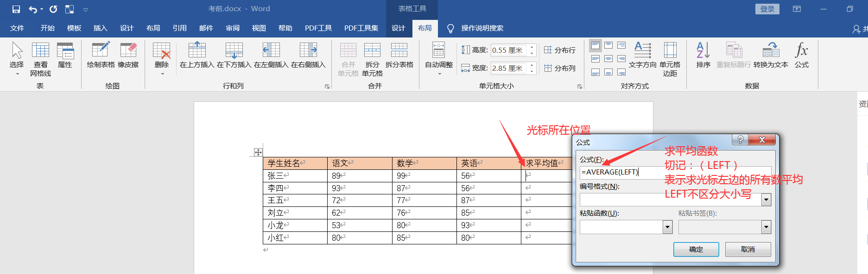This screenshot has height=274, width=868.
Task: Activate Draw Table (绘制表格) tool
Action: pyautogui.click(x=101, y=55)
